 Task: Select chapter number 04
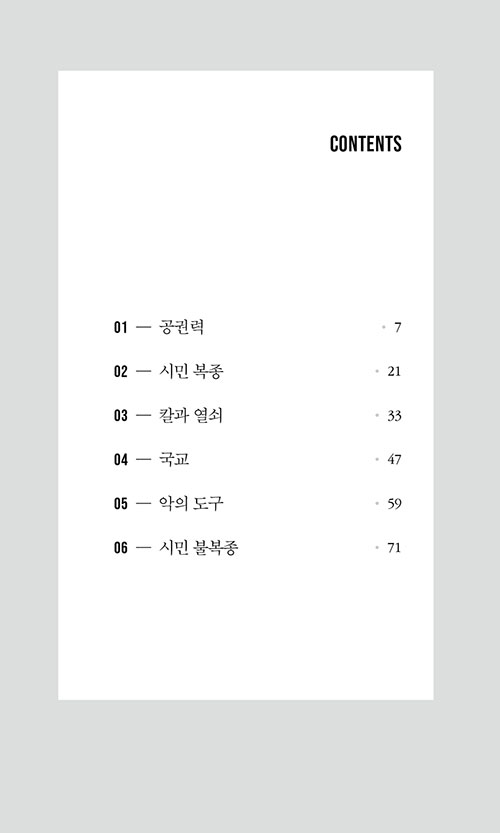[x=121, y=460]
